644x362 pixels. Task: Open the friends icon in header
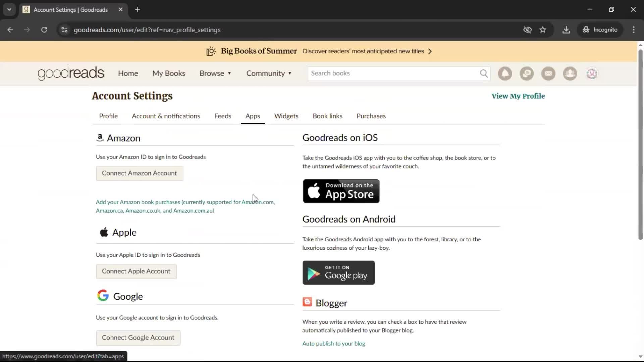coord(570,73)
